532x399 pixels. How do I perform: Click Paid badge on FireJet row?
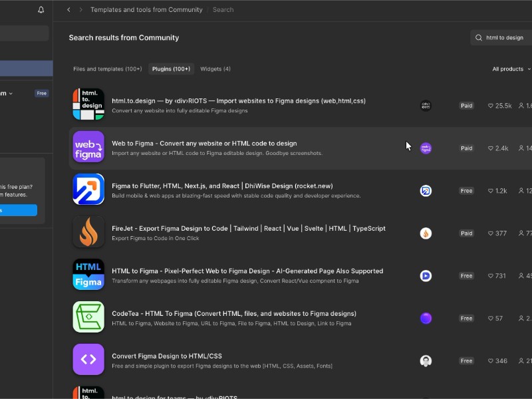point(467,233)
